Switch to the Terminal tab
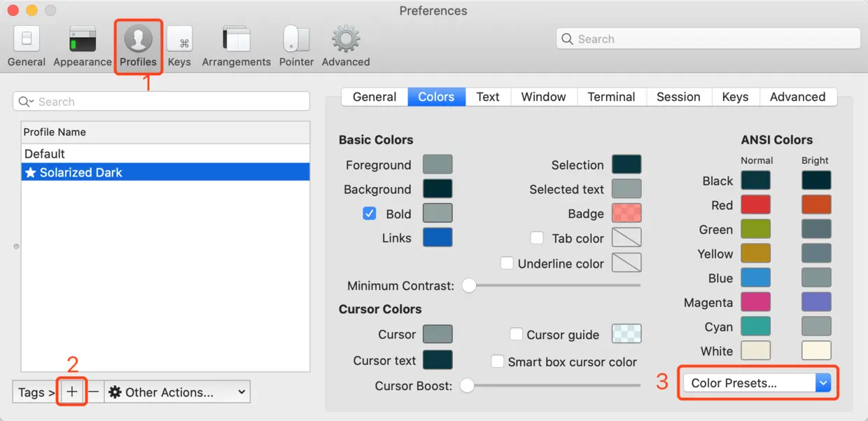This screenshot has height=421, width=868. click(611, 97)
